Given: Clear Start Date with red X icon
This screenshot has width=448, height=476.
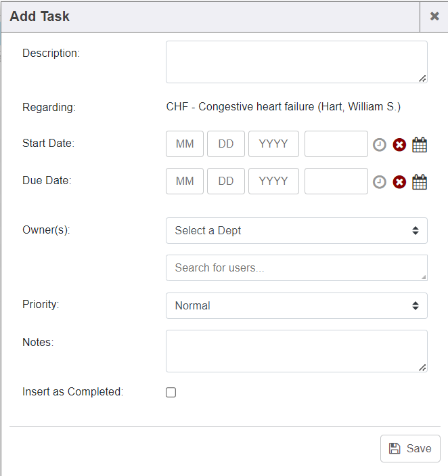Looking at the screenshot, I should [x=399, y=145].
